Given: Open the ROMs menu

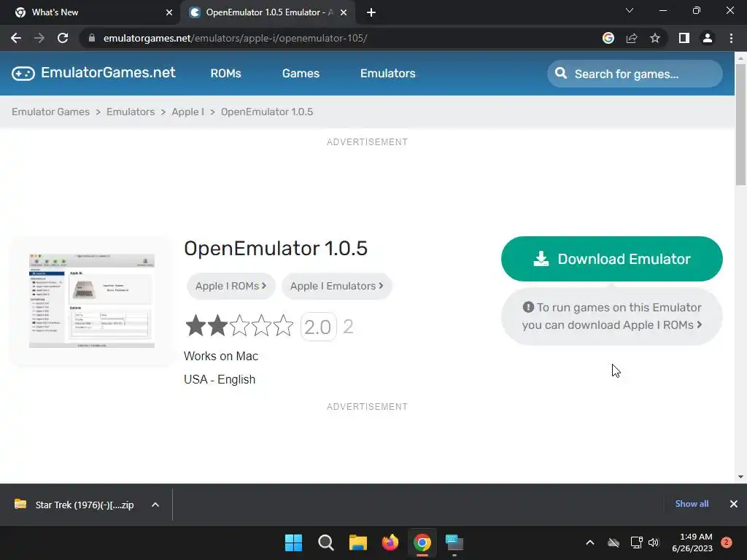Looking at the screenshot, I should [226, 74].
